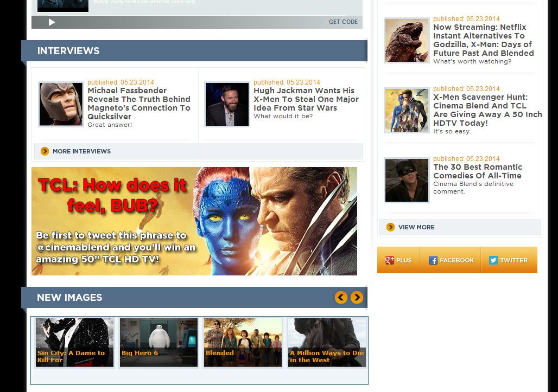Open The 30 Best Romantic Comedies headline
The width and height of the screenshot is (558, 392).
point(478,171)
